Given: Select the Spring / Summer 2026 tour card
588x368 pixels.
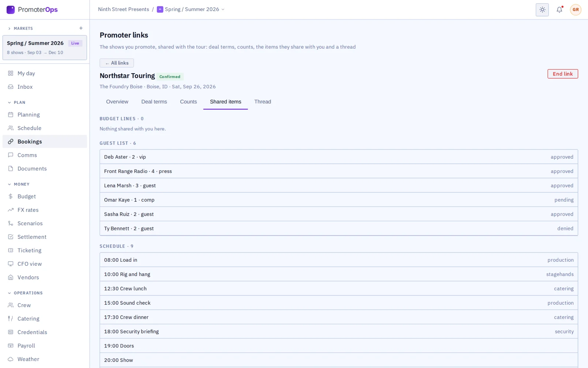Looking at the screenshot, I should coord(45,47).
